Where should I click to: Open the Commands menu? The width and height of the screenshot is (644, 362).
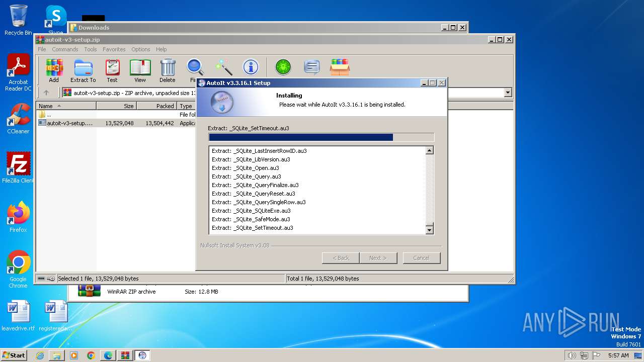pos(65,49)
